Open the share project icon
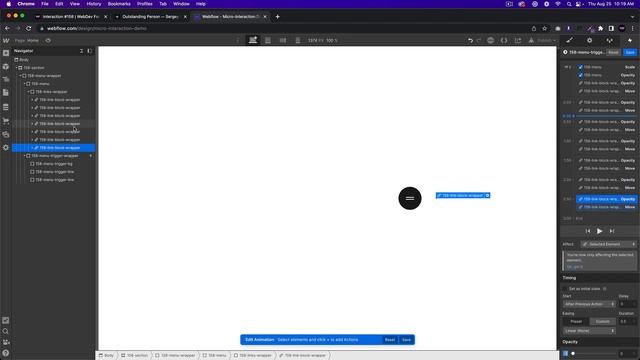 pos(518,40)
